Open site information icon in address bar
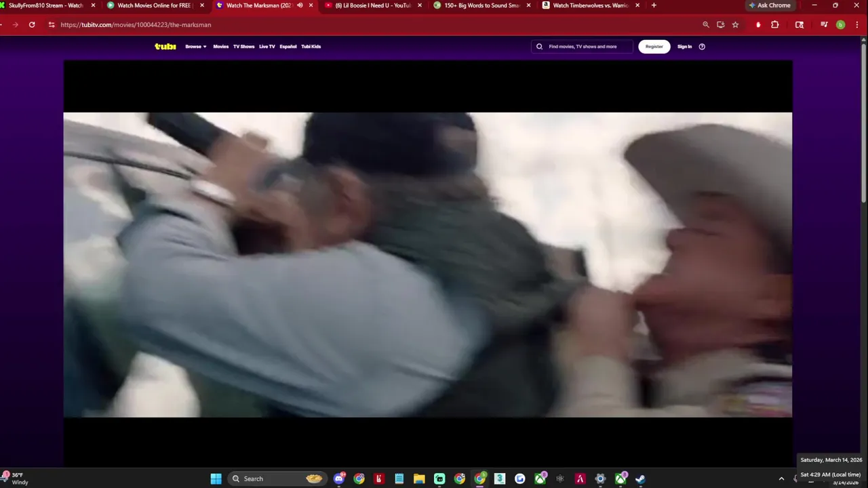 click(52, 24)
